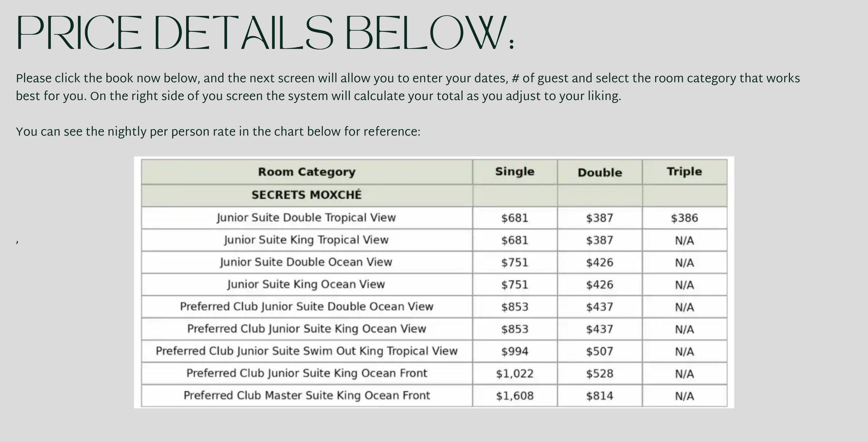Click the $1,608 single rate cell
Viewport: 868px width, 442px height.
tap(515, 396)
